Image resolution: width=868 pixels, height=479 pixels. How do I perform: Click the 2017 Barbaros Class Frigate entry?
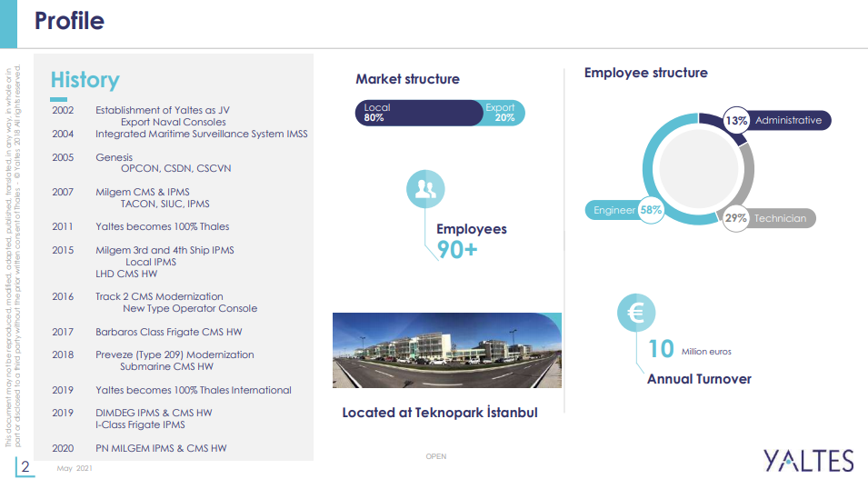tap(168, 332)
